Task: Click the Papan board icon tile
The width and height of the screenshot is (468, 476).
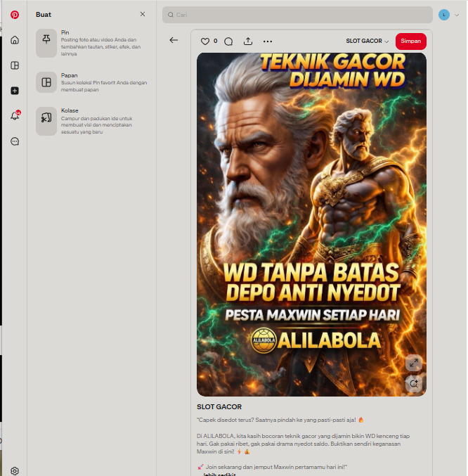Action: [46, 82]
